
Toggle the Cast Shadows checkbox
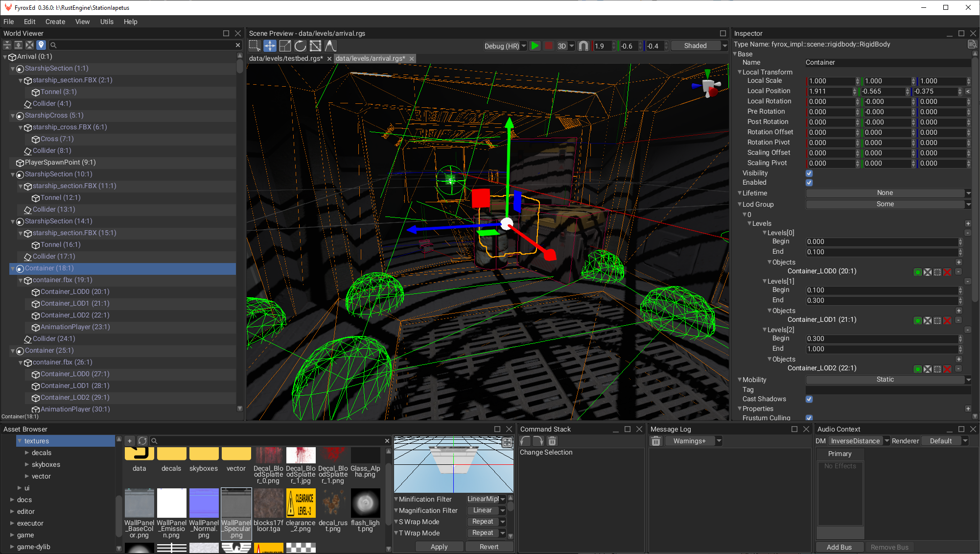(x=809, y=399)
